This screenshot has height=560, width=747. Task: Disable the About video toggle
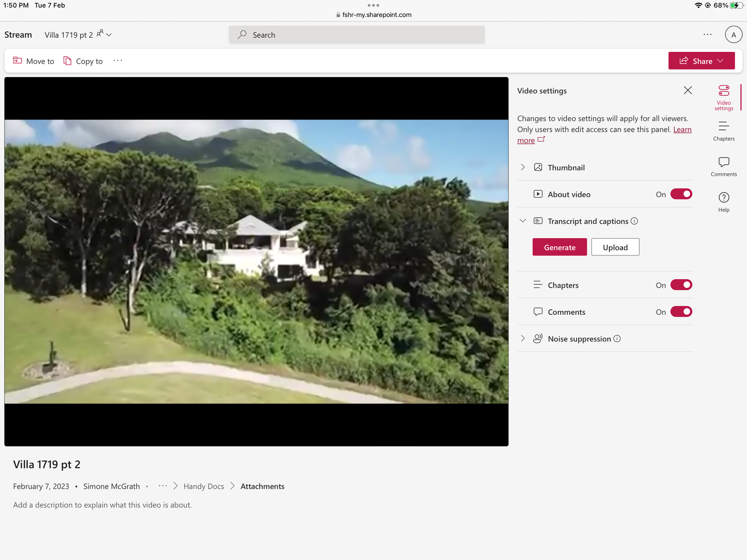[681, 194]
